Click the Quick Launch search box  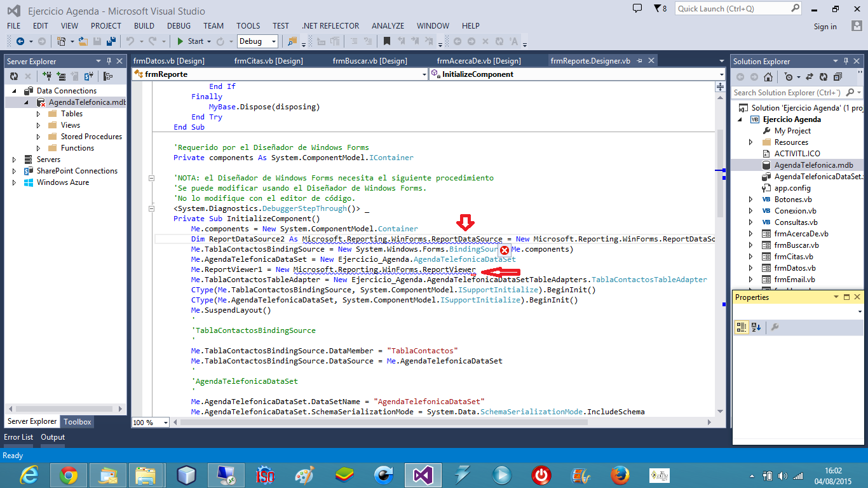click(x=732, y=9)
